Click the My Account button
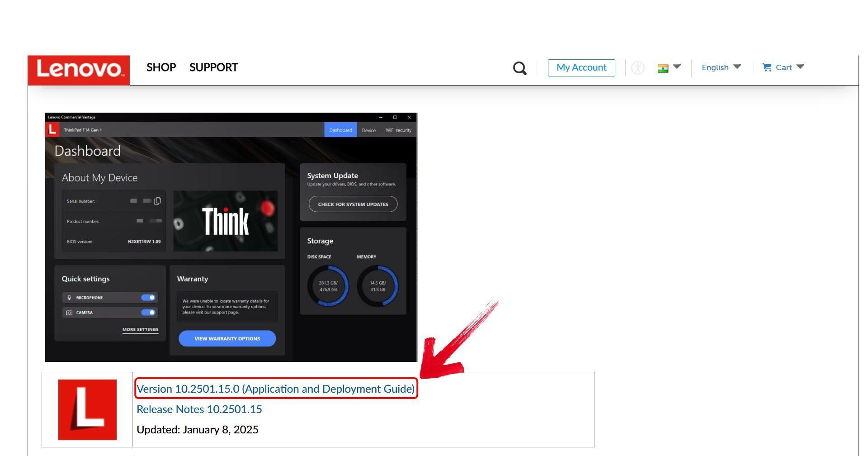Screen dimensions: 868x456 (581, 68)
